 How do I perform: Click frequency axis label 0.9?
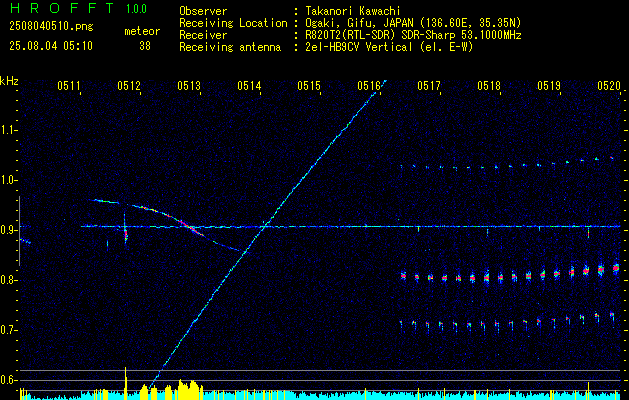[x=9, y=230]
